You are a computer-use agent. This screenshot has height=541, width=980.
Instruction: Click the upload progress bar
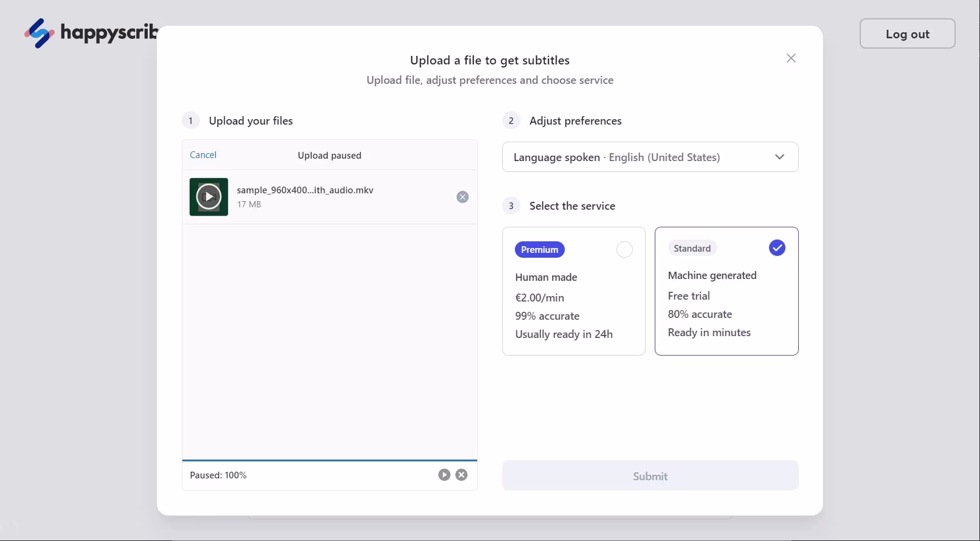pyautogui.click(x=330, y=461)
